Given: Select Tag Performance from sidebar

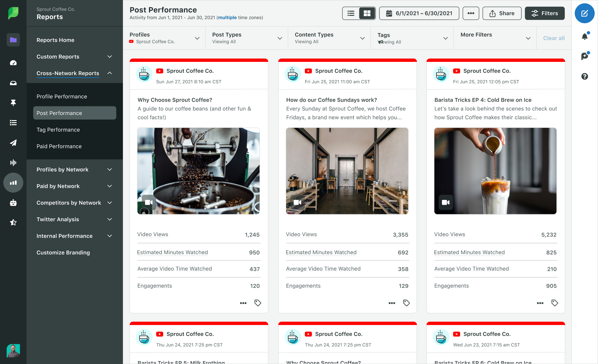Looking at the screenshot, I should point(58,129).
